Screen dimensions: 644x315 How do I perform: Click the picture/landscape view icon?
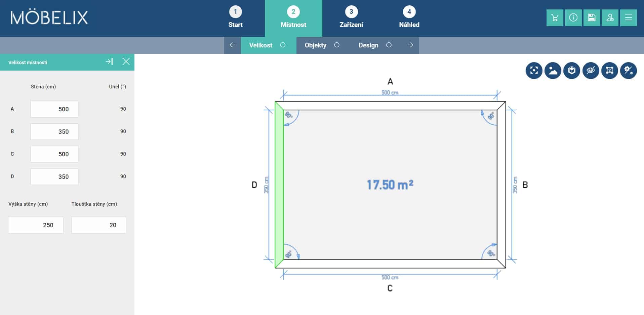click(x=553, y=71)
